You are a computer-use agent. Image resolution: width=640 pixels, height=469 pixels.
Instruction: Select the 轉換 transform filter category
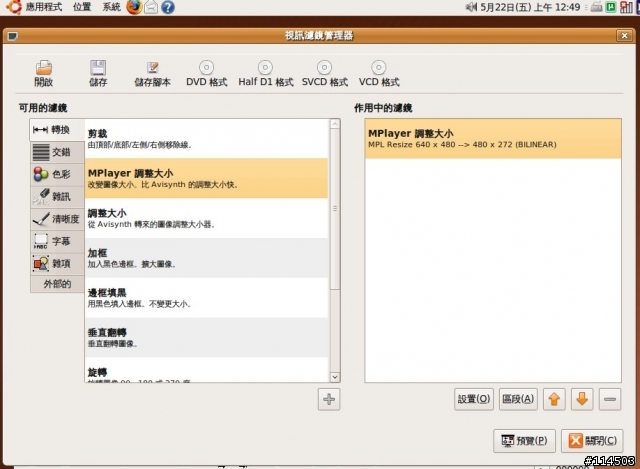[57, 130]
